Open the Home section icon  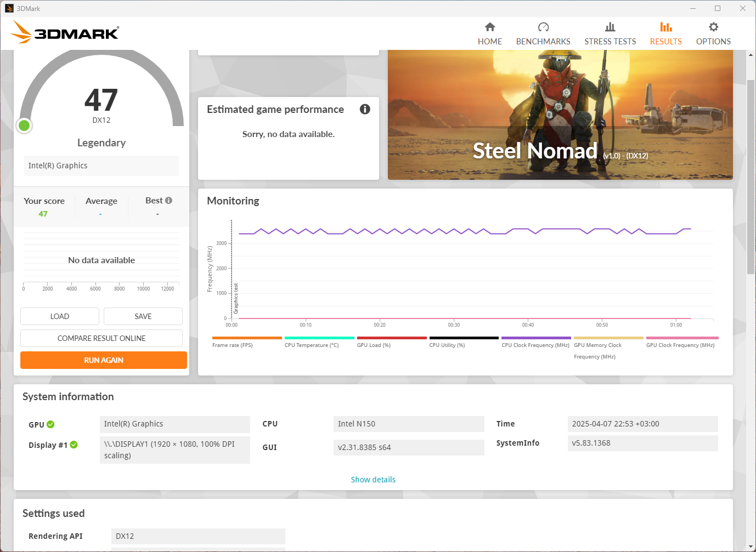(x=490, y=27)
